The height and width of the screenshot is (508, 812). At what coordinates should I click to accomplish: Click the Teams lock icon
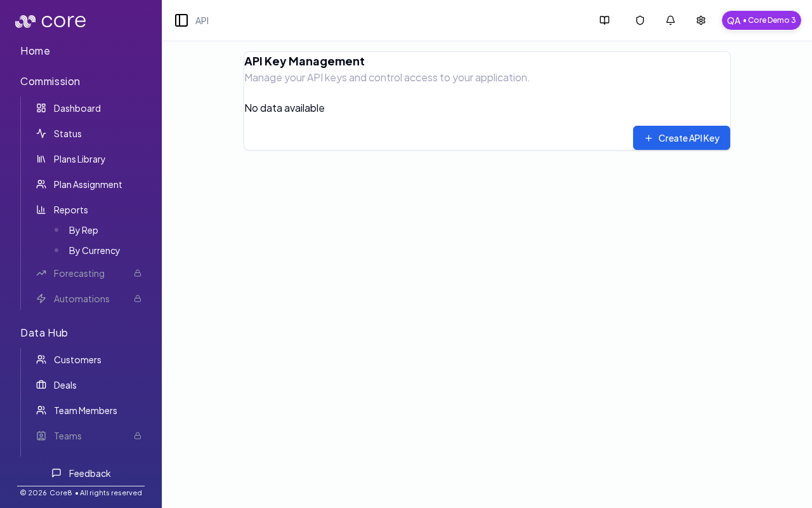pyautogui.click(x=138, y=436)
